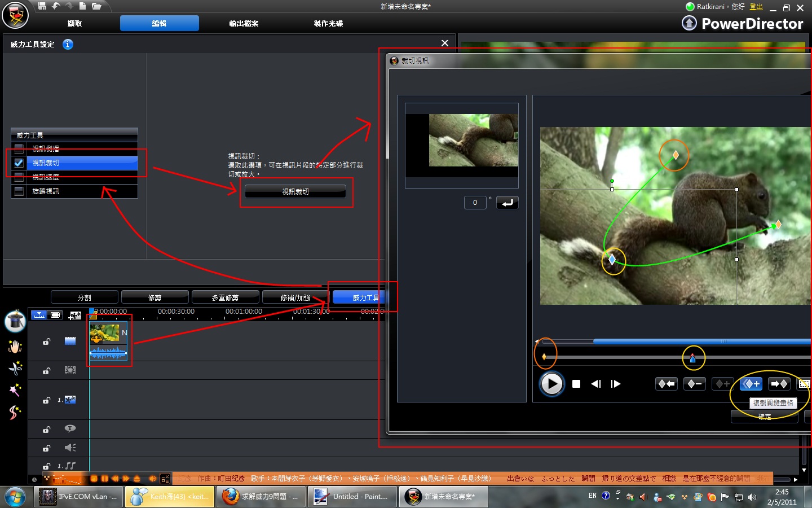This screenshot has width=812, height=508.
Task: Select the flower video clip on timeline
Action: [x=108, y=340]
